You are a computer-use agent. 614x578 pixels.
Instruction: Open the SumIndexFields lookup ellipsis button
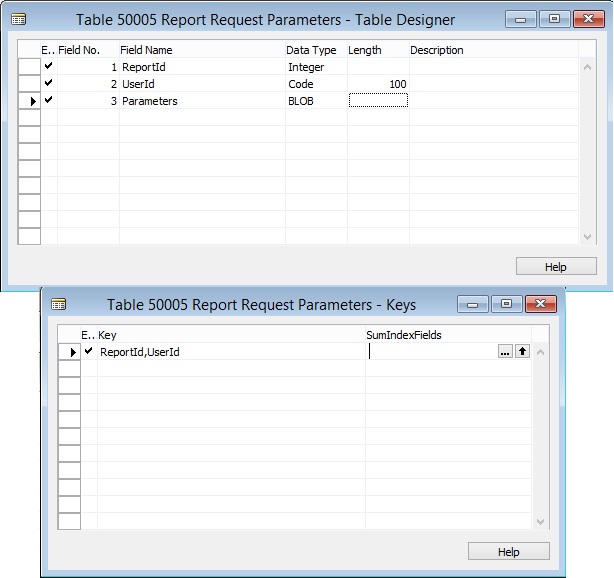click(505, 352)
